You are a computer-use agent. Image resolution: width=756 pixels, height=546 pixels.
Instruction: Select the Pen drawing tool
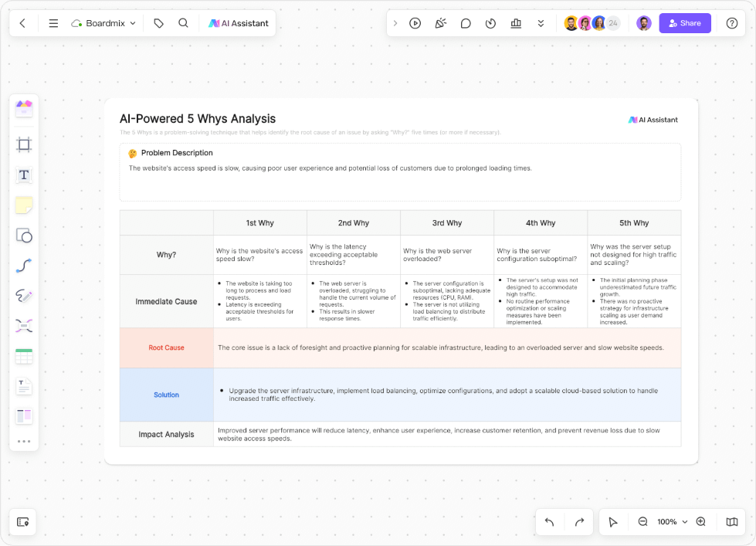click(x=24, y=296)
